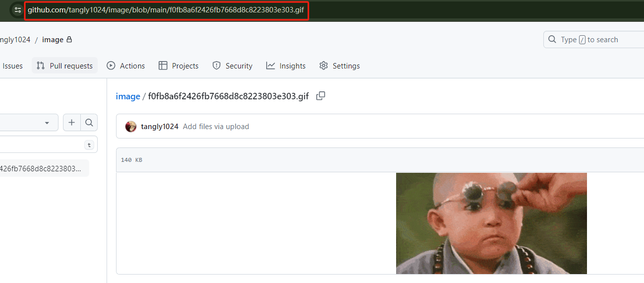
Task: Go to the Projects tab
Action: [x=178, y=66]
